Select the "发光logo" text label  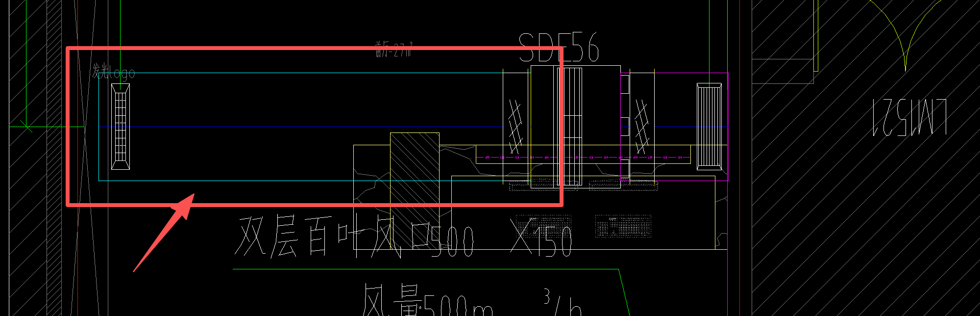tap(114, 72)
